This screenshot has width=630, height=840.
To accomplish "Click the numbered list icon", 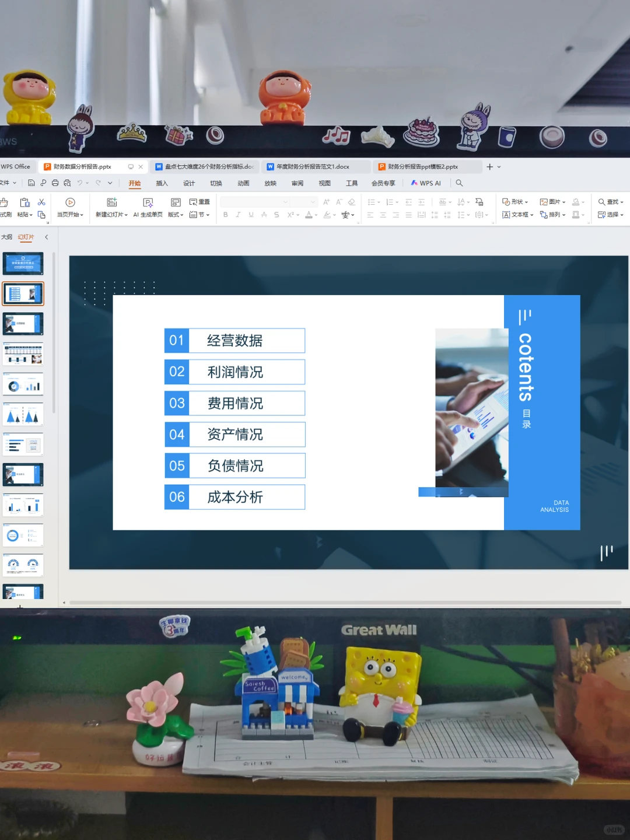I will (x=389, y=202).
